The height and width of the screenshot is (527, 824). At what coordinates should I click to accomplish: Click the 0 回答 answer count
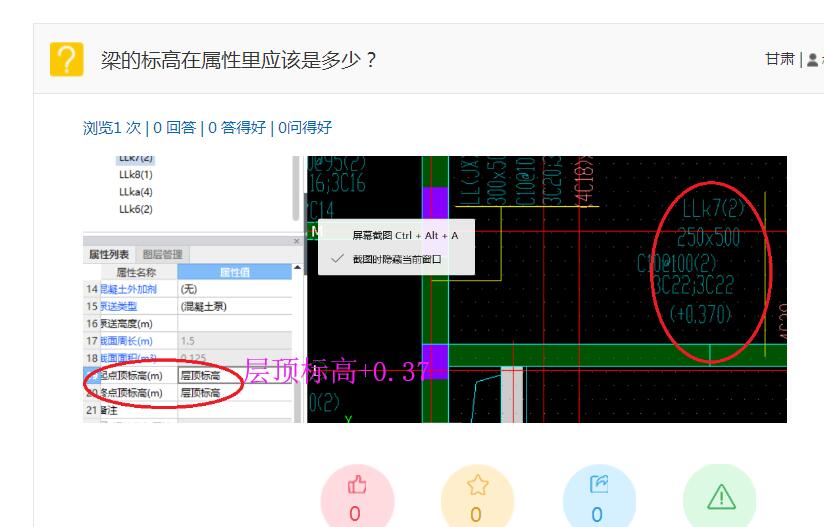point(174,128)
